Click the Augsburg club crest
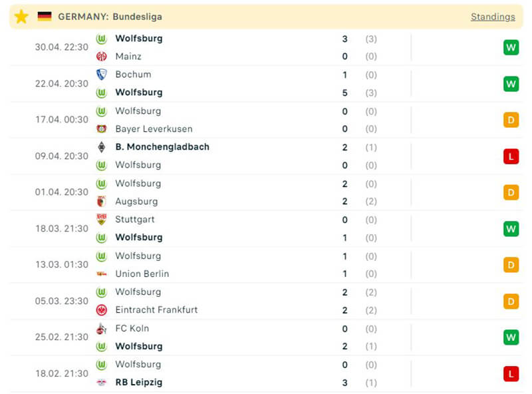The width and height of the screenshot is (532, 394). coord(102,202)
